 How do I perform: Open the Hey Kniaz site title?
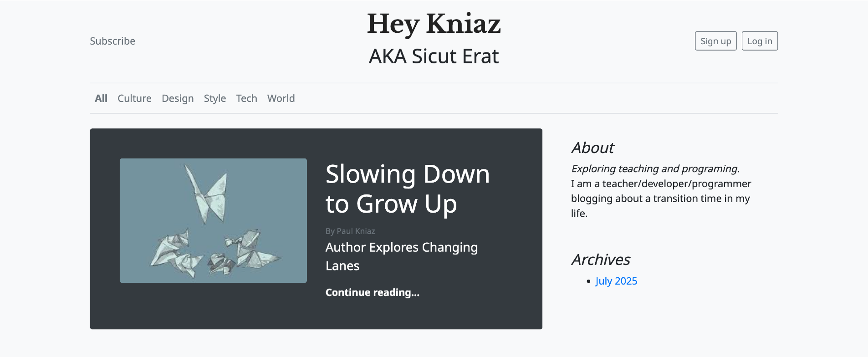coord(434,24)
